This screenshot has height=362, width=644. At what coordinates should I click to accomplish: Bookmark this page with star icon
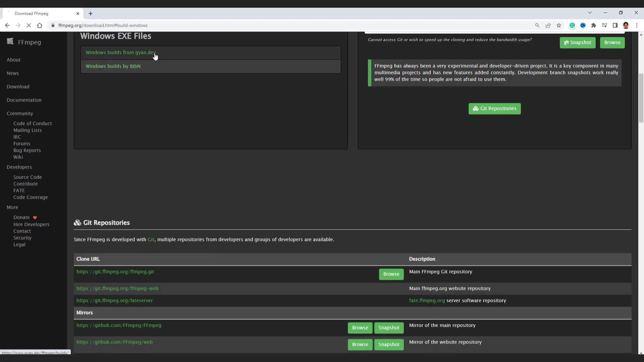coord(559,25)
